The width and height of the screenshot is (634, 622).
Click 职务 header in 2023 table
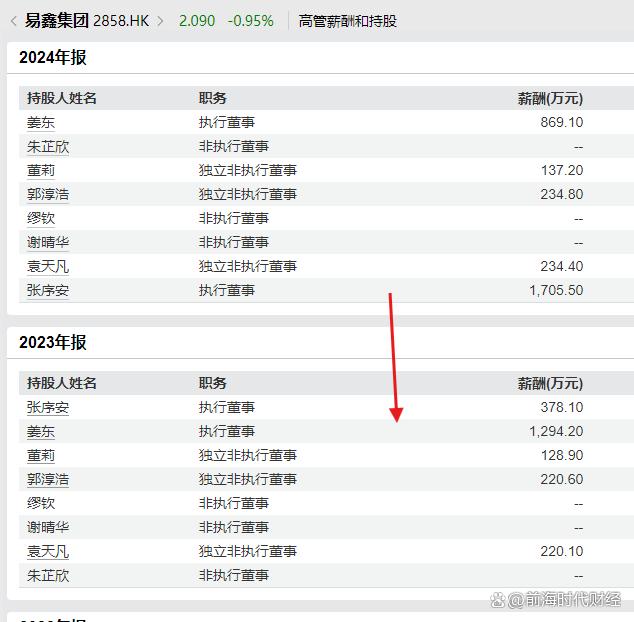point(213,383)
